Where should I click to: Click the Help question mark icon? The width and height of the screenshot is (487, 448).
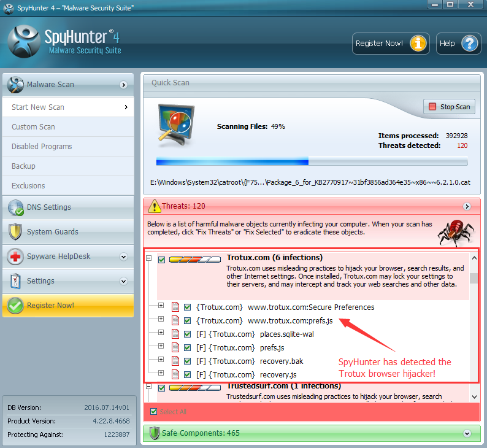[x=469, y=44]
